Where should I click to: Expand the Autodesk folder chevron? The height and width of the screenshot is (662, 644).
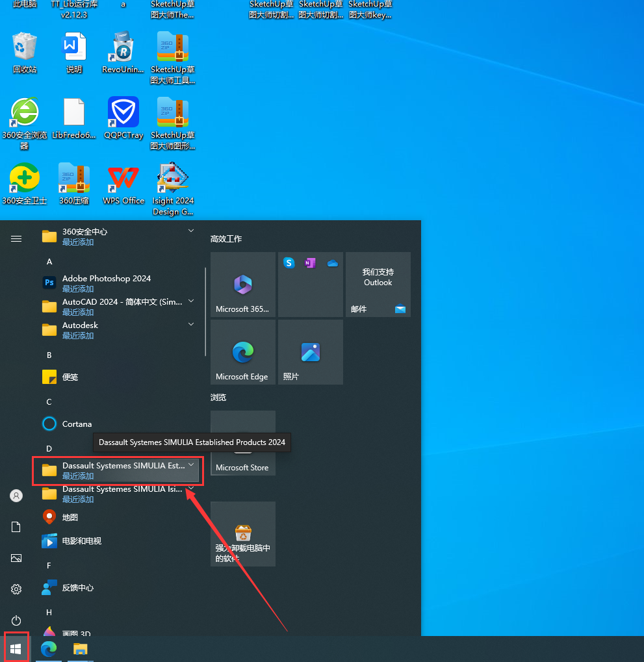tap(191, 324)
